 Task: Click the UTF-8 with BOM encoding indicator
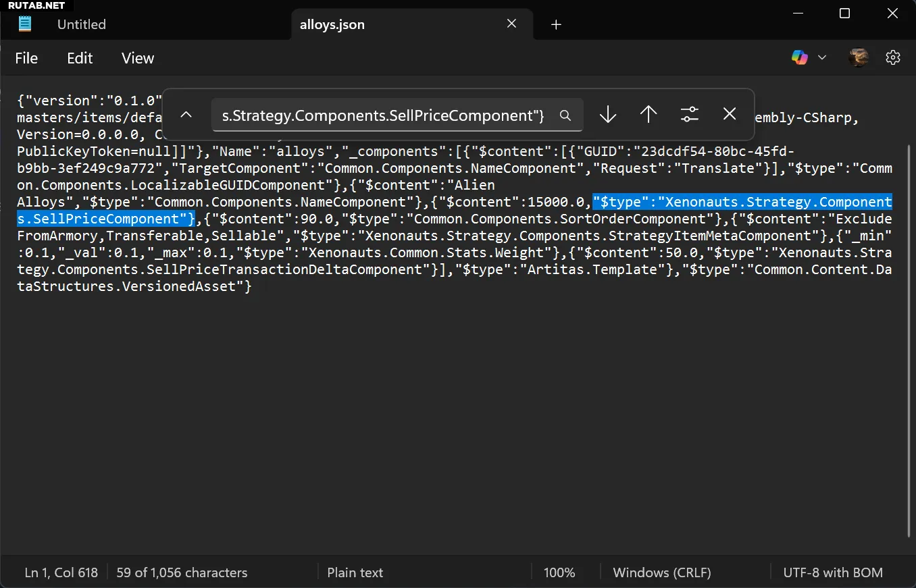832,572
